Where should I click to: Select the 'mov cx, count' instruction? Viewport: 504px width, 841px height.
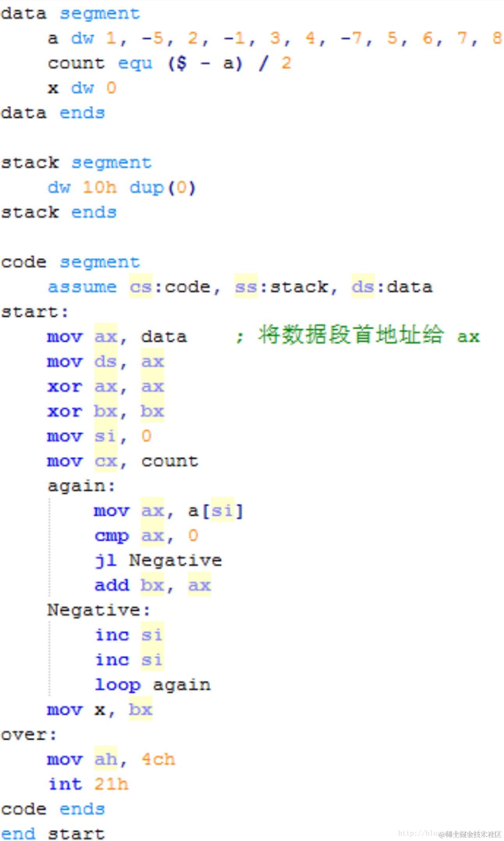tap(123, 461)
